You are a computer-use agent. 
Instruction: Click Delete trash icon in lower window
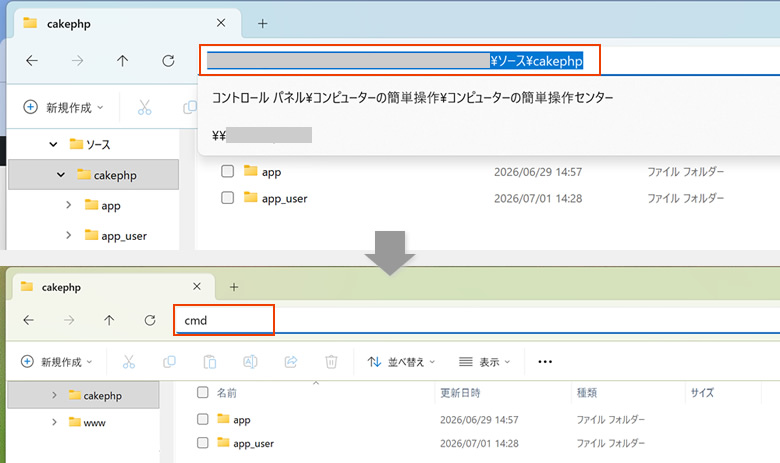pos(331,362)
